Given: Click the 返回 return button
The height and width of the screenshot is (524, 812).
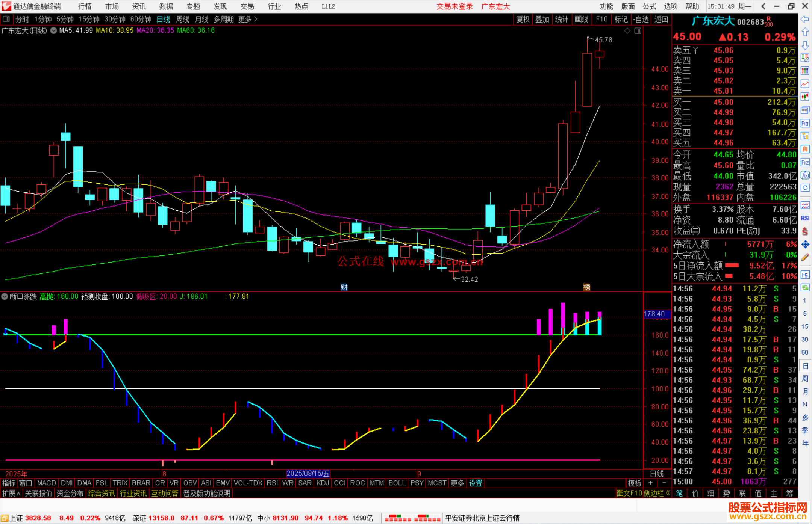Looking at the screenshot, I should click(x=661, y=19).
